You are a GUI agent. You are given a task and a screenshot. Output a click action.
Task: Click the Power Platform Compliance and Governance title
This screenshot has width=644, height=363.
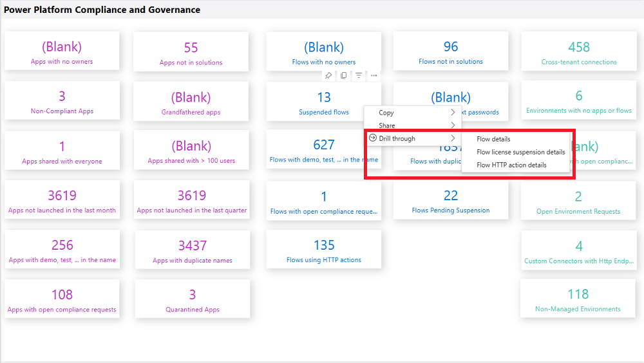click(x=102, y=10)
